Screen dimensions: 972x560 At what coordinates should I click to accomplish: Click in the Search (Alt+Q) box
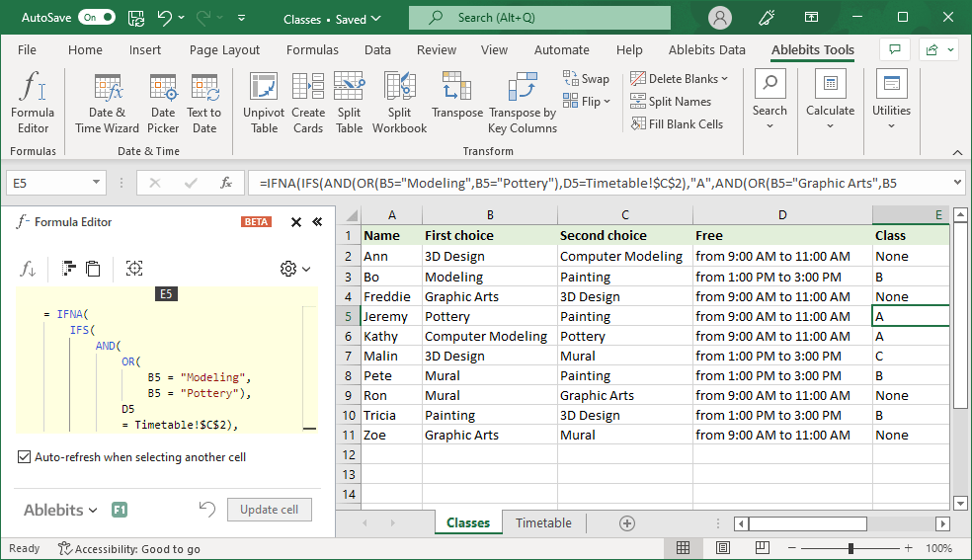pyautogui.click(x=539, y=18)
